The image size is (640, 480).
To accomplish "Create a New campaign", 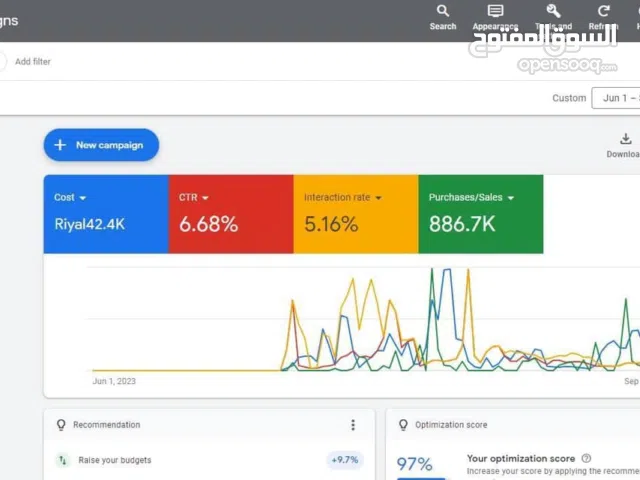I will pos(101,145).
